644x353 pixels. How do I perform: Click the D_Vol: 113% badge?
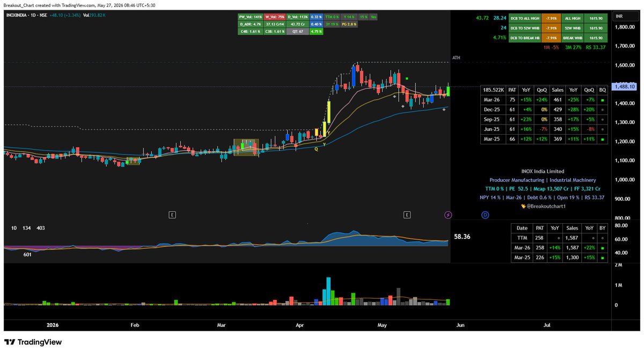point(297,17)
